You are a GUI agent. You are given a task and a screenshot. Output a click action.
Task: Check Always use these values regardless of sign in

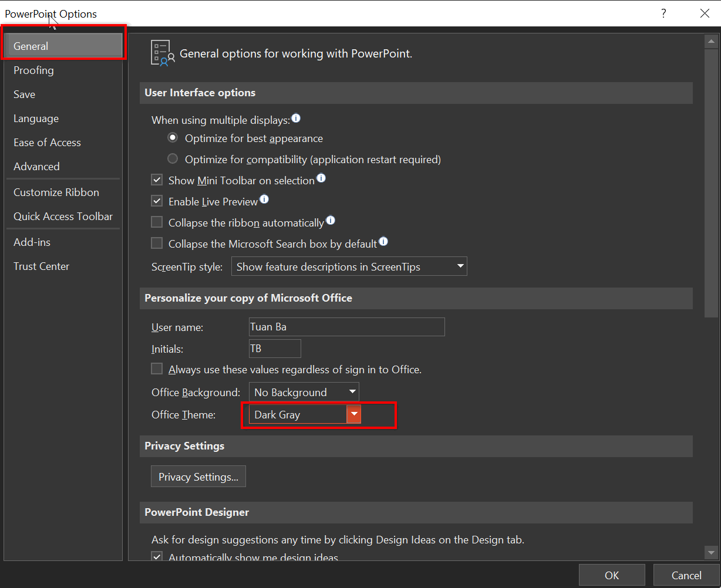pos(157,369)
